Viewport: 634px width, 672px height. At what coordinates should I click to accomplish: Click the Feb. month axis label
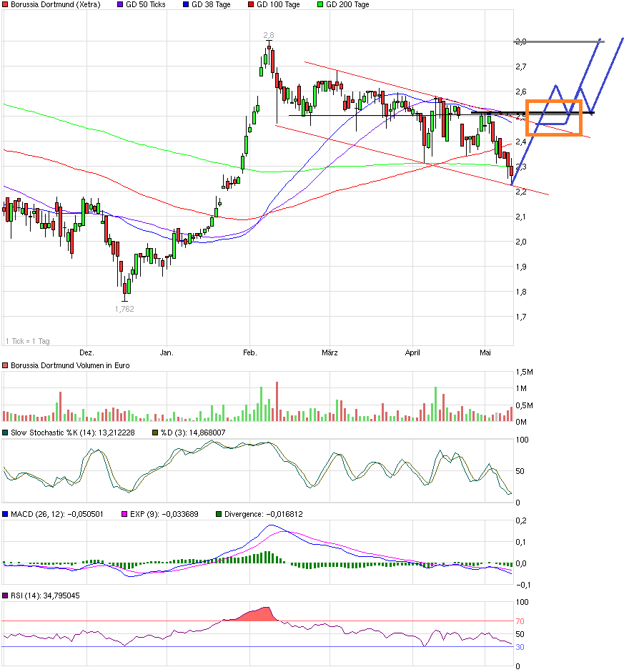(250, 352)
